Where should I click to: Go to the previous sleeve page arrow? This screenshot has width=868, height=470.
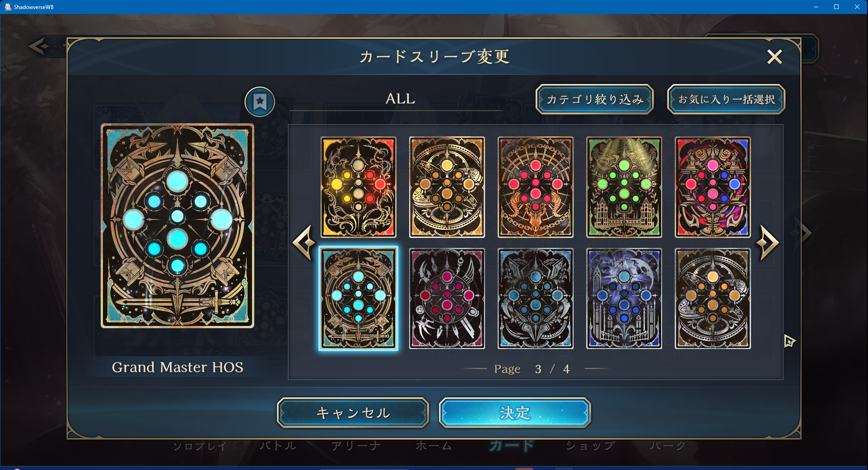304,242
